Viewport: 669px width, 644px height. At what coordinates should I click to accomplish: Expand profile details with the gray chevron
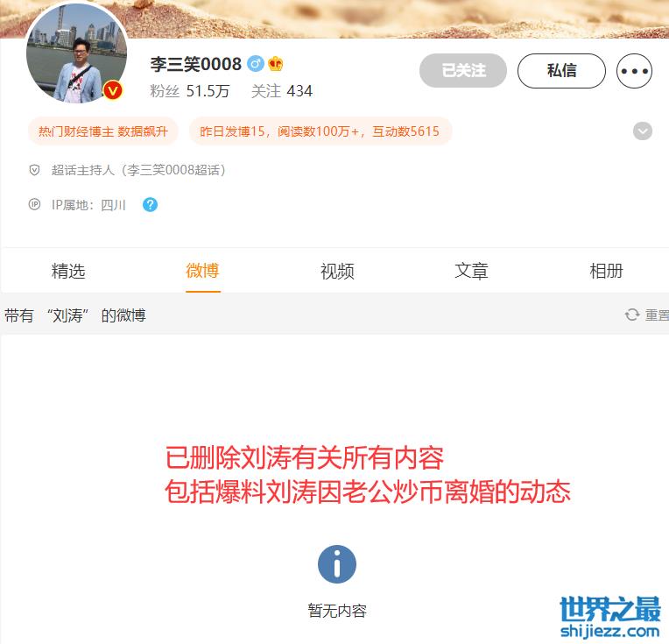click(643, 131)
